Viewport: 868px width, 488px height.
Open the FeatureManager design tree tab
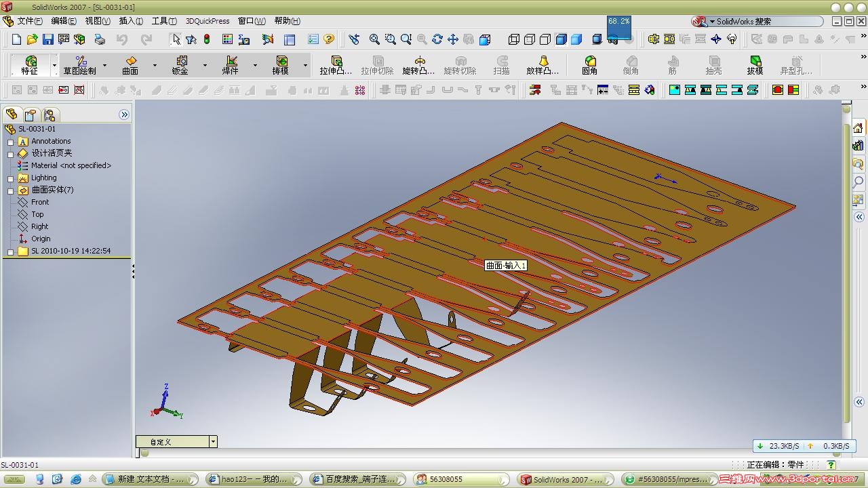click(11, 114)
